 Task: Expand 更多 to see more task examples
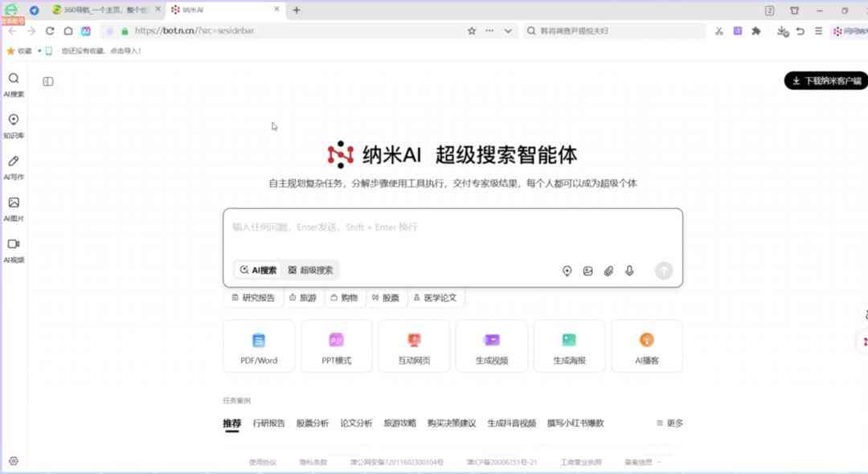(x=669, y=423)
